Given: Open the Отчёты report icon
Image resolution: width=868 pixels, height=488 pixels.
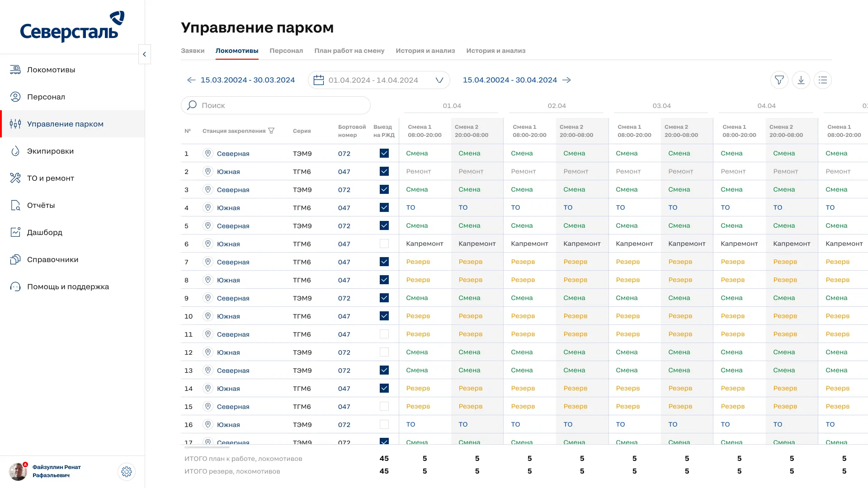Looking at the screenshot, I should 15,205.
